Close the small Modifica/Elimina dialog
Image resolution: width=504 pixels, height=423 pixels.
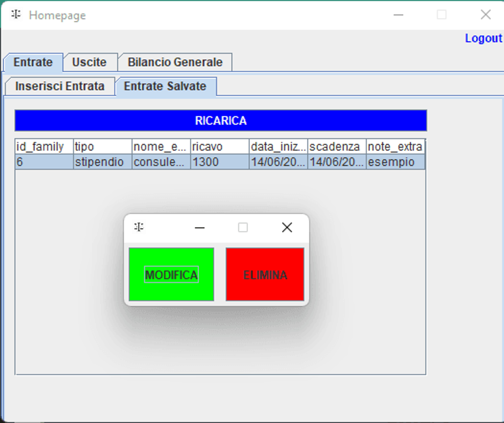point(287,227)
